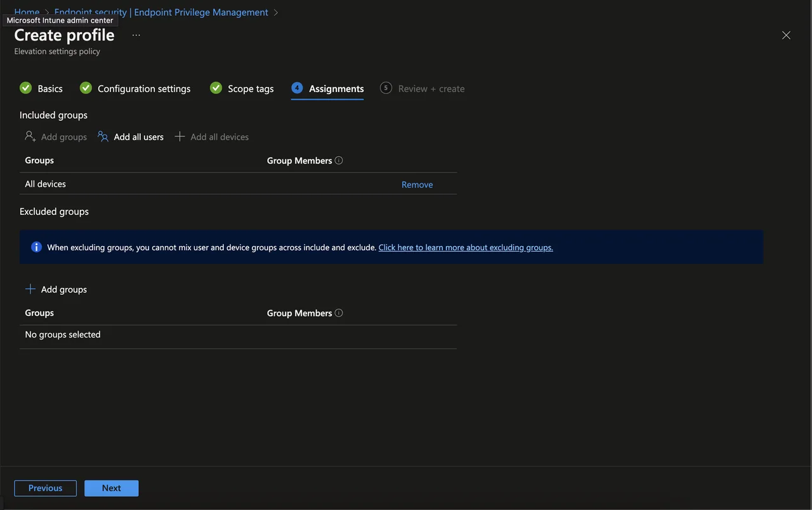This screenshot has height=510, width=812.
Task: Remove the All devices group
Action: click(417, 185)
